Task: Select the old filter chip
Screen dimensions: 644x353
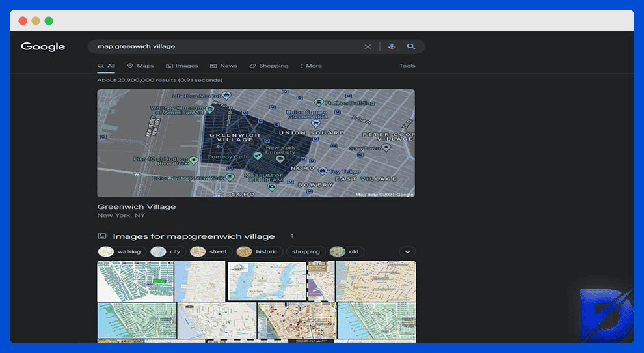Action: tap(346, 252)
